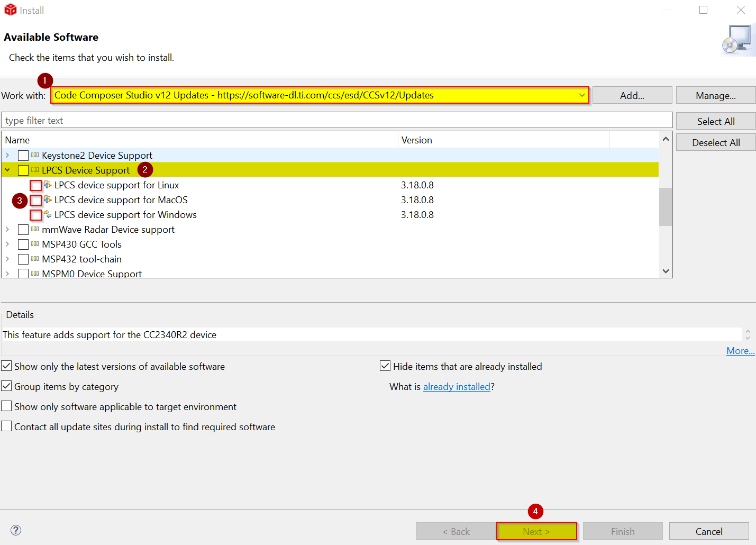Enable Show only software applicable to target environment
The image size is (756, 545).
[6, 406]
